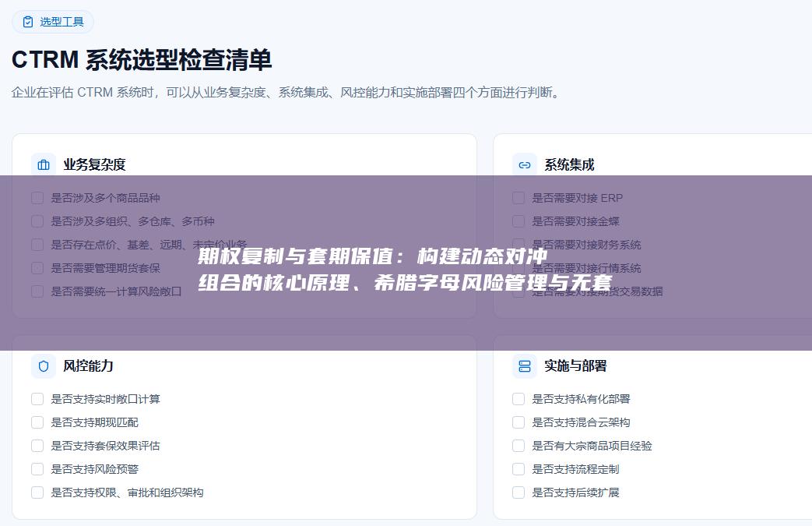Tick 是否支持套保效果评估 checkbox
The image size is (812, 526).
click(37, 446)
